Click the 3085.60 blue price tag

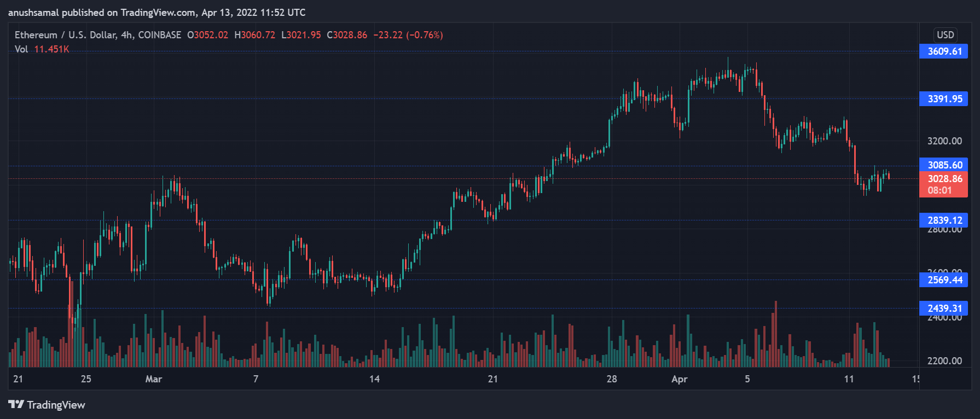tap(944, 165)
